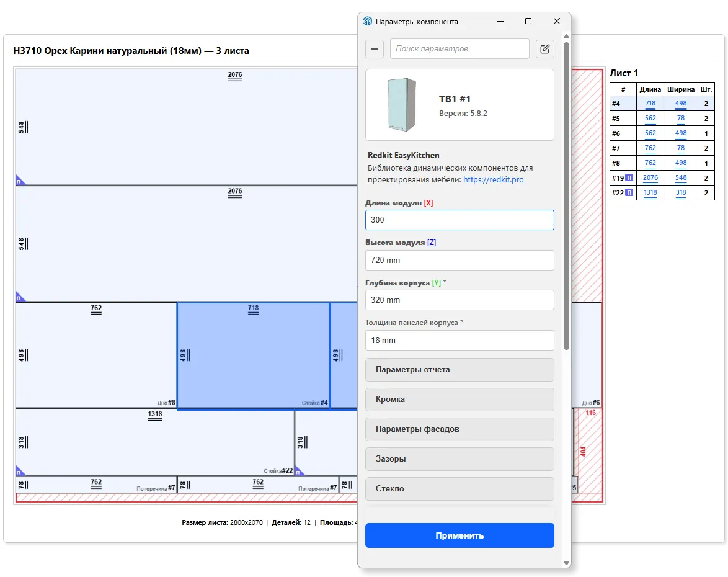Click the scrollbar down arrow in dialog
This screenshot has width=728, height=577.
point(566,563)
